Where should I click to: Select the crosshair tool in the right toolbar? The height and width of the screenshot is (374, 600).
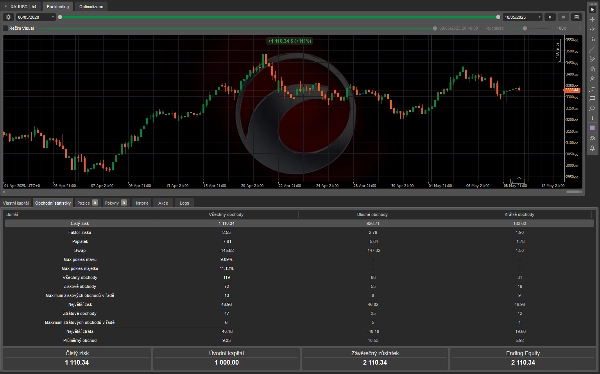(592, 19)
